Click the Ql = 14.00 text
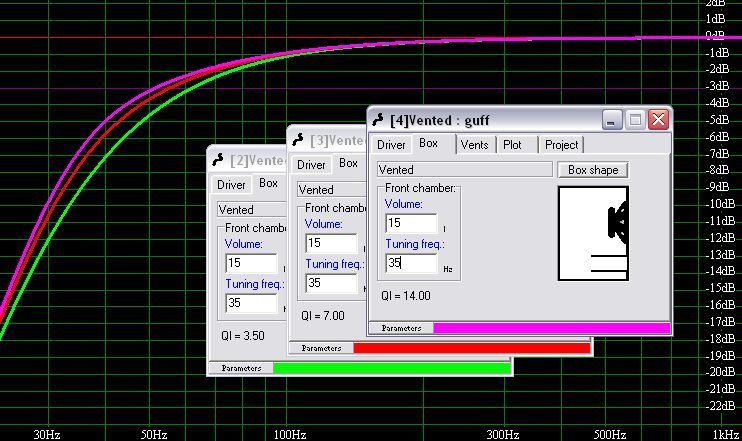The width and height of the screenshot is (742, 441). (x=406, y=296)
